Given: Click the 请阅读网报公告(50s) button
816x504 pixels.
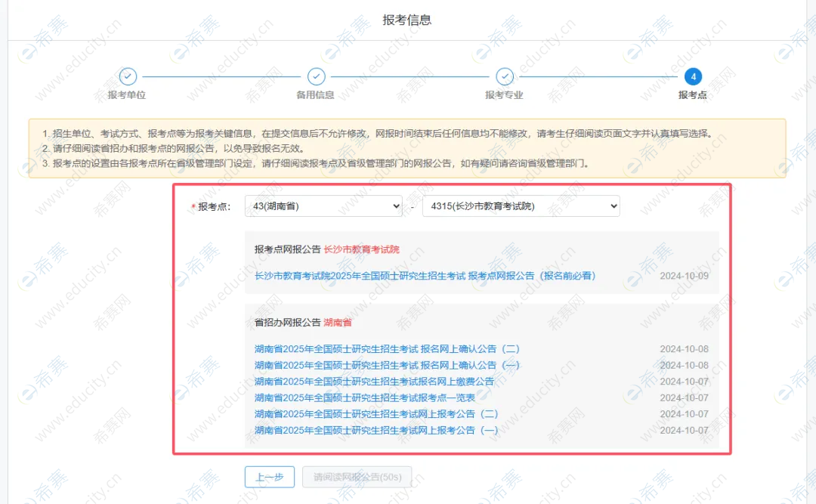Looking at the screenshot, I should (357, 477).
